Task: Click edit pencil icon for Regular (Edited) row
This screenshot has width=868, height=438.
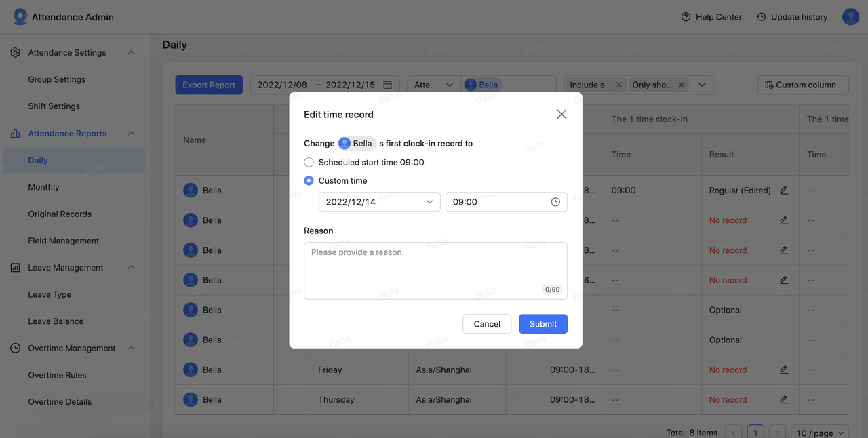Action: point(784,191)
